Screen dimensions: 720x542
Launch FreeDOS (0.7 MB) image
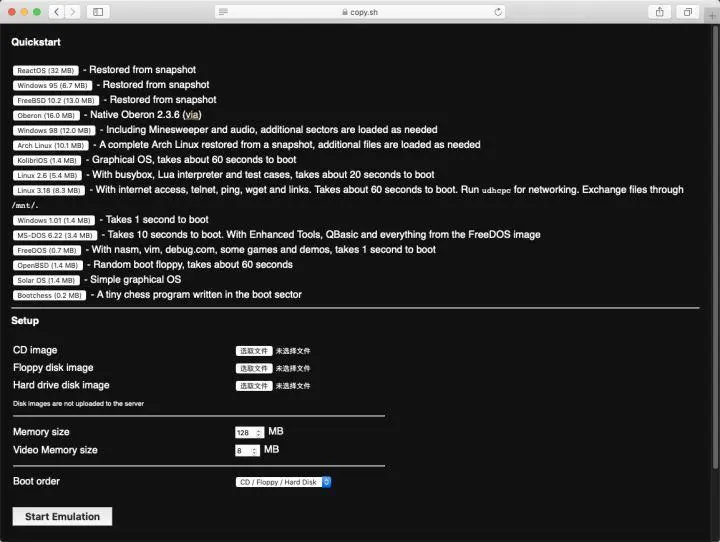(x=47, y=250)
